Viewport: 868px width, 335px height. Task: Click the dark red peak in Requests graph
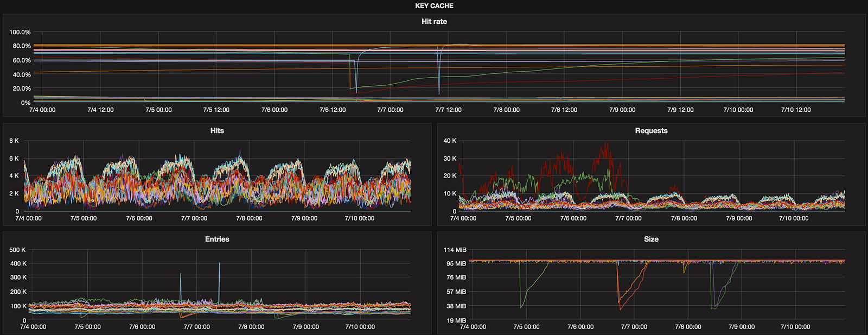pyautogui.click(x=606, y=144)
